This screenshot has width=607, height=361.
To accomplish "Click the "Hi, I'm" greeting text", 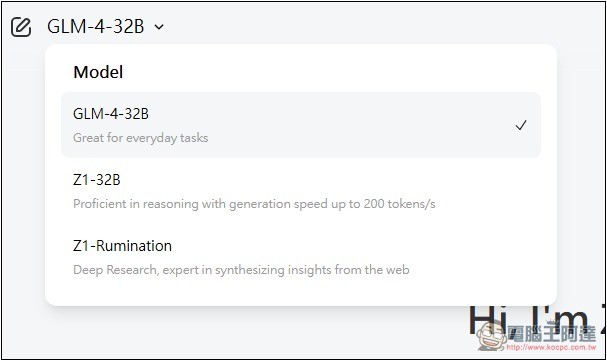I will [x=528, y=321].
